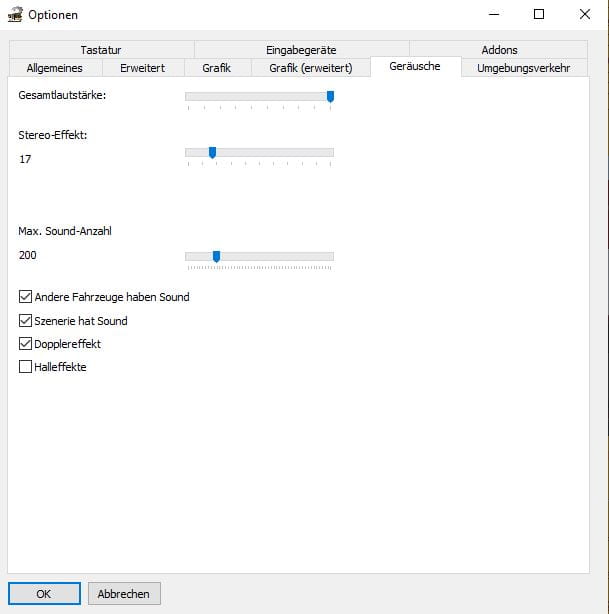Select the Grafik tab
The height and width of the screenshot is (614, 609).
pos(216,68)
